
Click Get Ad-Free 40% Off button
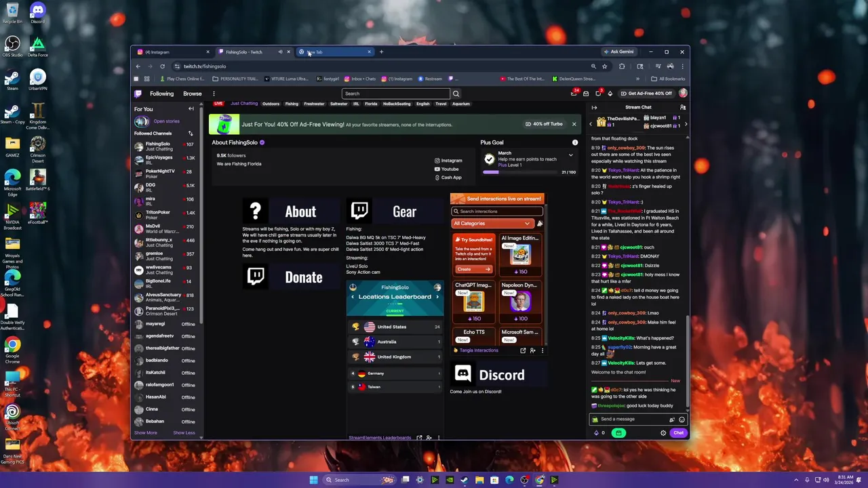[x=646, y=94]
